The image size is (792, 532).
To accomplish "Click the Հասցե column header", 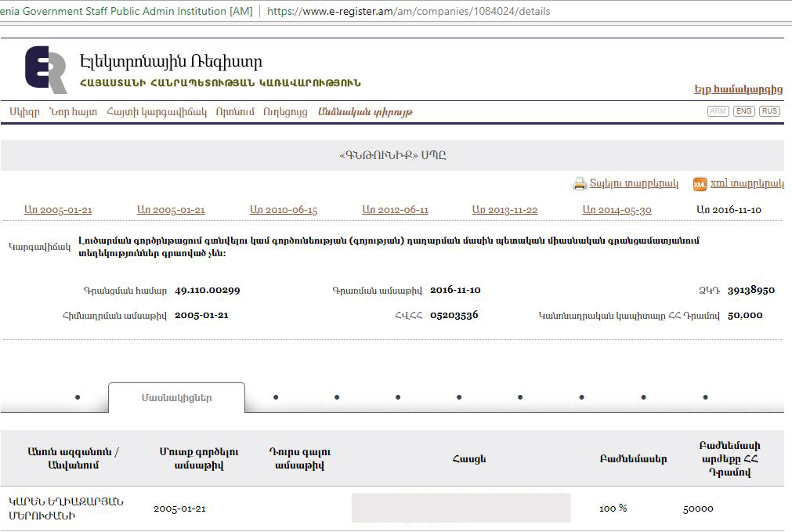I will click(469, 459).
